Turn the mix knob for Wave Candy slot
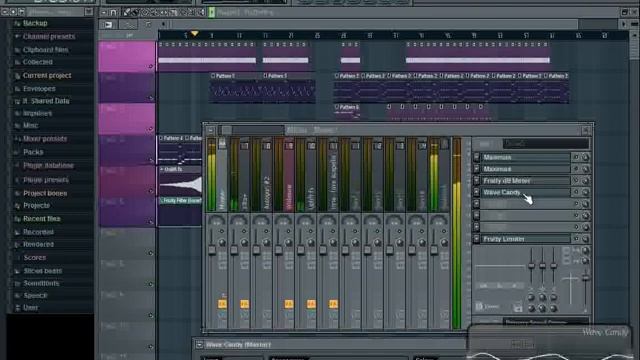Viewport: 640px width, 360px height. [585, 192]
